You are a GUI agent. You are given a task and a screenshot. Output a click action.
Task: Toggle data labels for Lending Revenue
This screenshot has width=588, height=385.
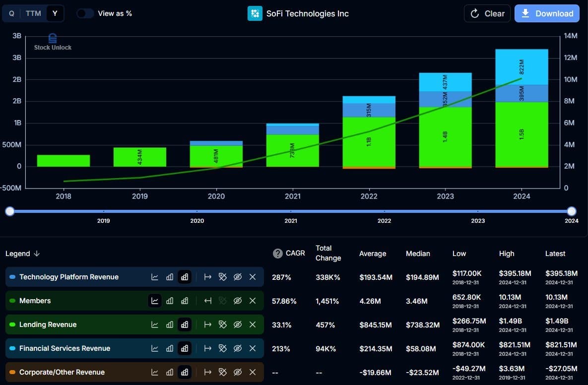pos(223,324)
